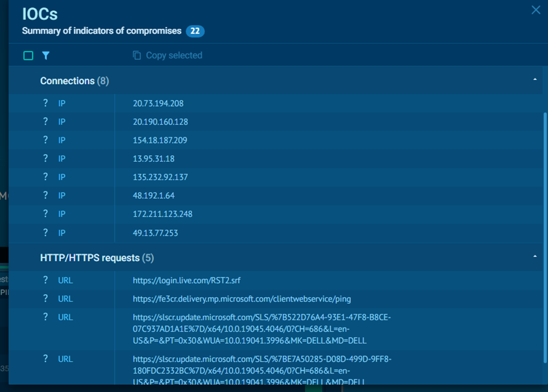Click the question mark icon for login.live.com URL
The image size is (548, 392).
[x=46, y=280]
